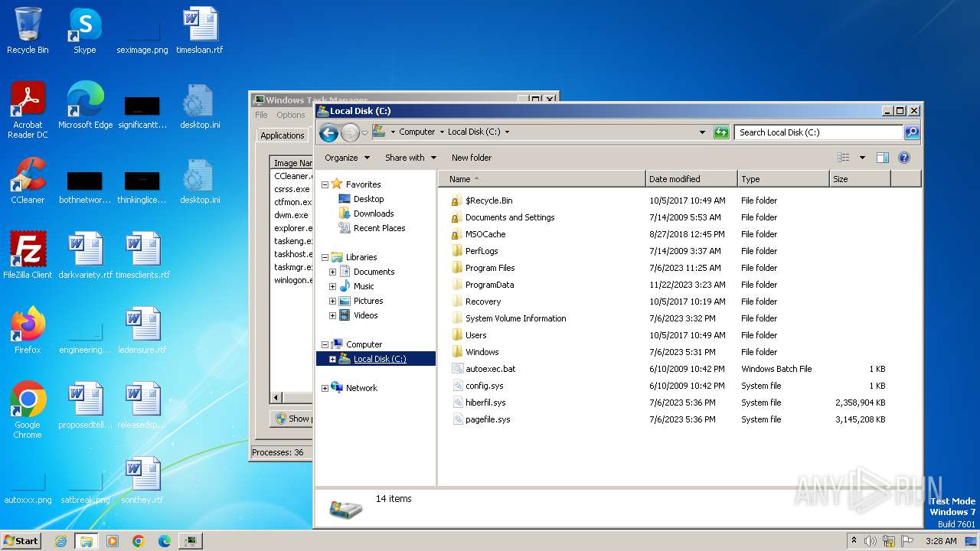980x551 pixels.
Task: Select the $Recycle.Bin folder icon
Action: tap(457, 201)
